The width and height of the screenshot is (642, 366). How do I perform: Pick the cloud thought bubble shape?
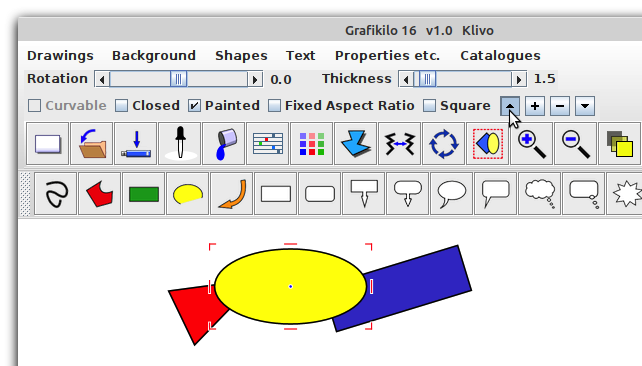[540, 194]
